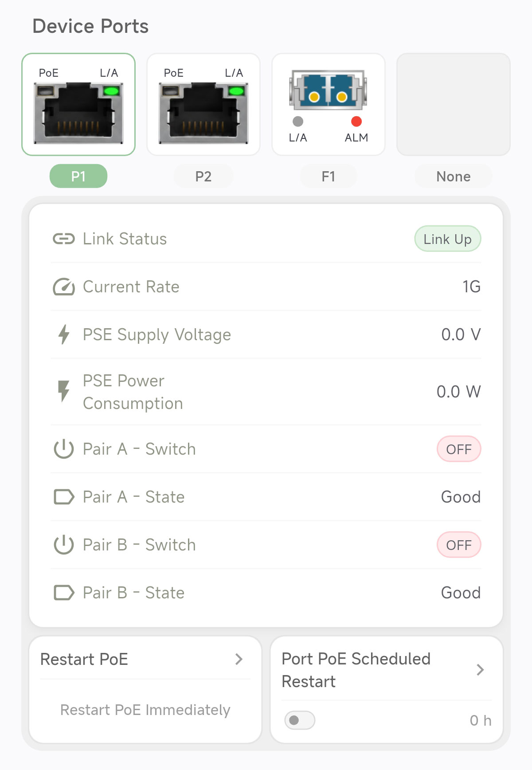
Task: Enable the Port PoE Scheduled Restart switch
Action: (x=300, y=720)
